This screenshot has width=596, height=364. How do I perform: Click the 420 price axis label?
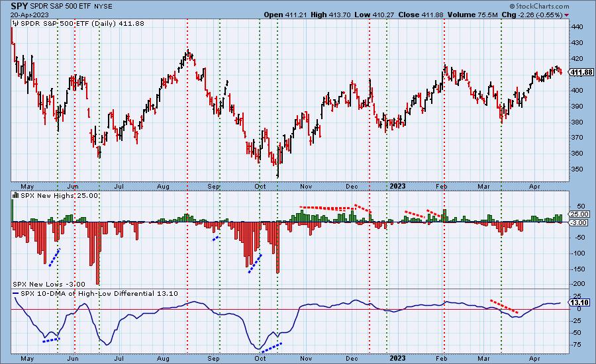[x=577, y=59]
